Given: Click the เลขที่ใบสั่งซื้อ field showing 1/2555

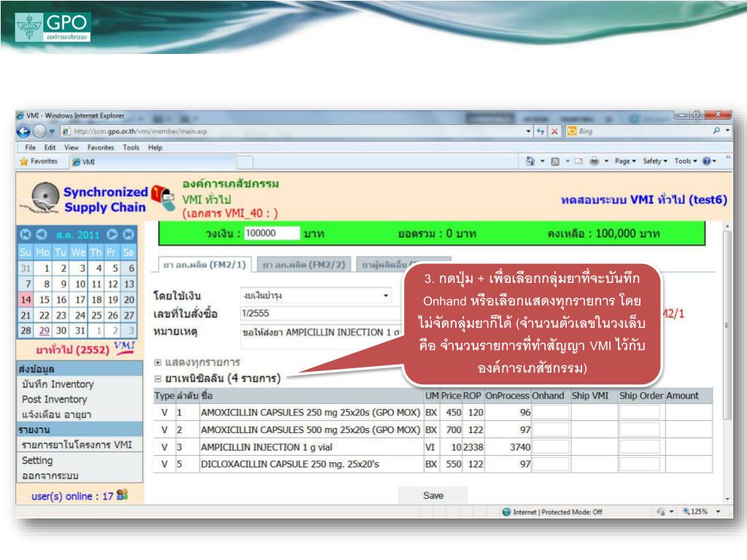Looking at the screenshot, I should [322, 314].
